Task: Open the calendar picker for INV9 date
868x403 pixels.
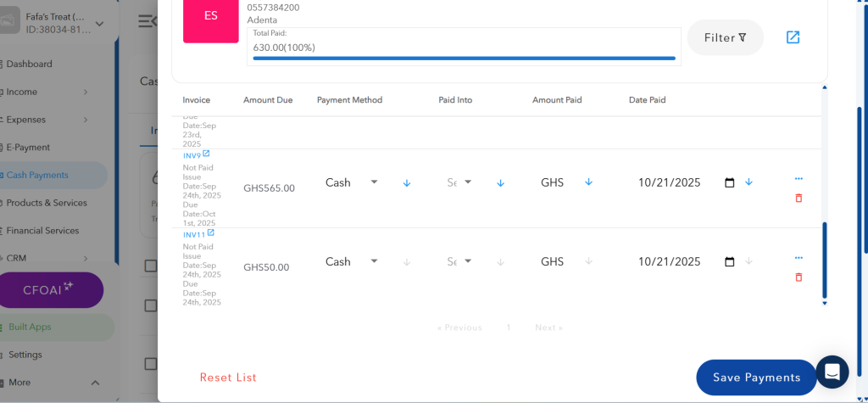Action: pyautogui.click(x=730, y=182)
